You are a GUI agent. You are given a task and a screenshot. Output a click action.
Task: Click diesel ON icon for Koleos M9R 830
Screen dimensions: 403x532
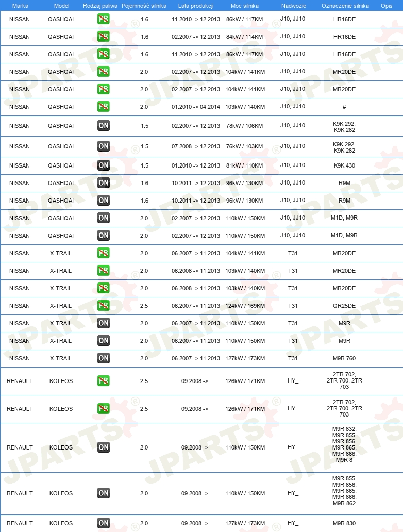103,523
